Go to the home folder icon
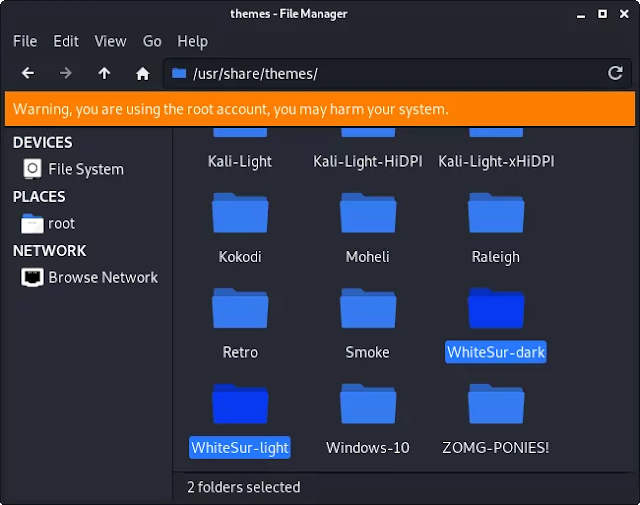The width and height of the screenshot is (640, 505). click(x=142, y=73)
